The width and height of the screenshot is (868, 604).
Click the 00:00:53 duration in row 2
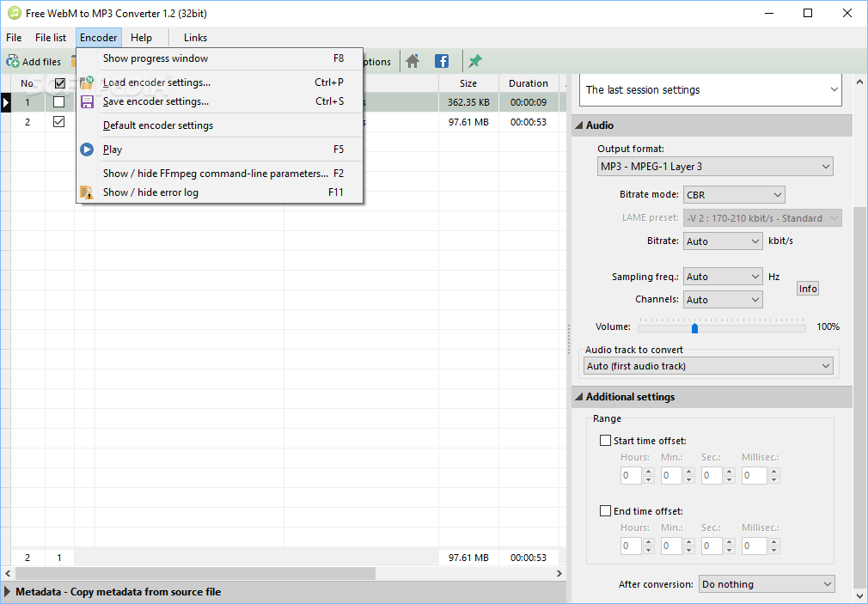(529, 122)
